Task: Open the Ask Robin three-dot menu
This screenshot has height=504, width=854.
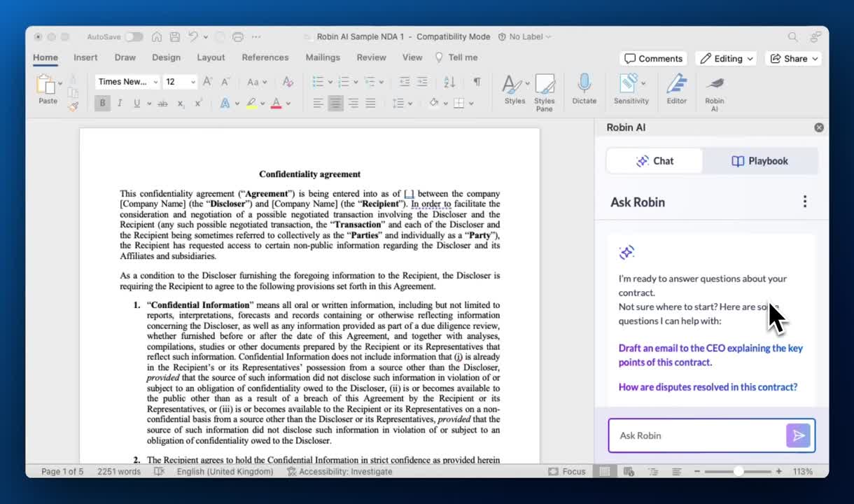Action: tap(805, 202)
